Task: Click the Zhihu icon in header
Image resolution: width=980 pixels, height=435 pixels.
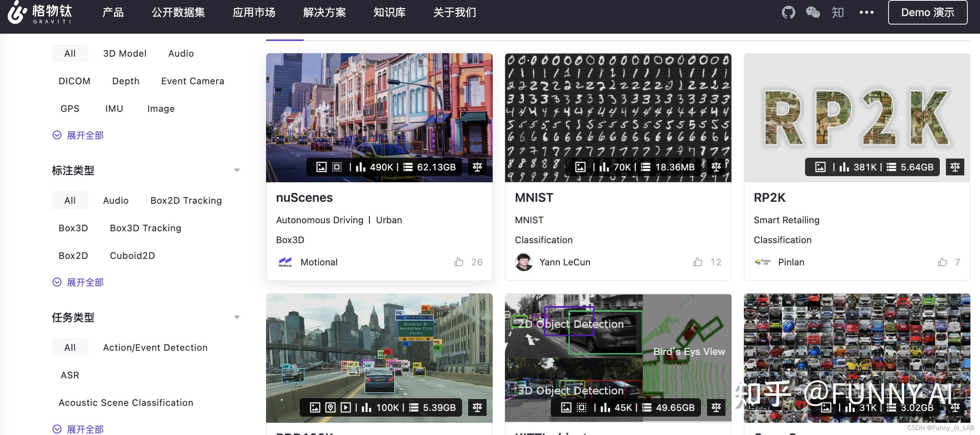Action: tap(838, 13)
